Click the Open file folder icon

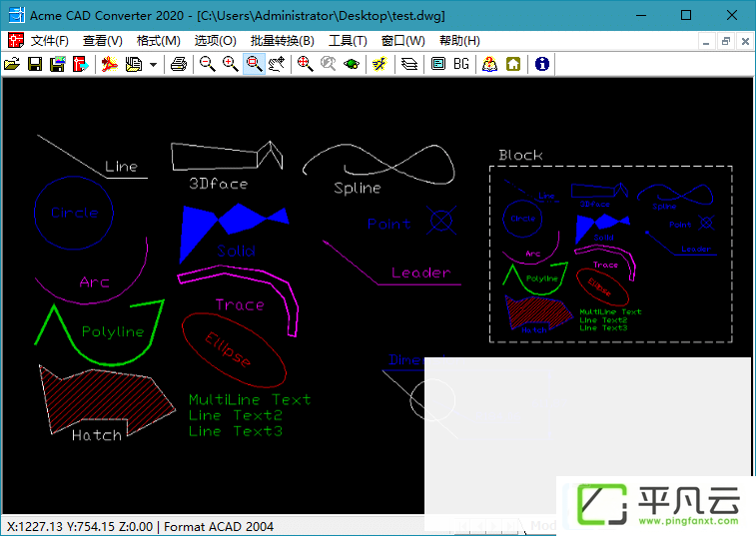(x=12, y=64)
